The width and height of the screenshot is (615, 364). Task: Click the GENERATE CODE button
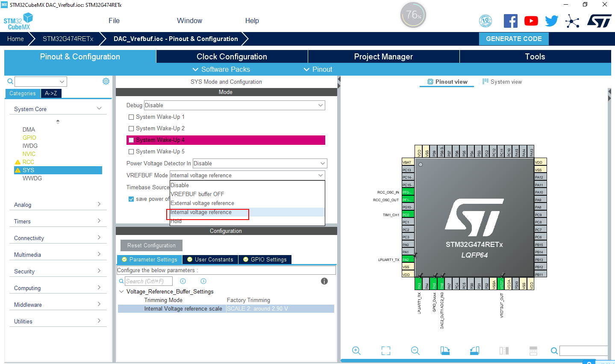[513, 38]
